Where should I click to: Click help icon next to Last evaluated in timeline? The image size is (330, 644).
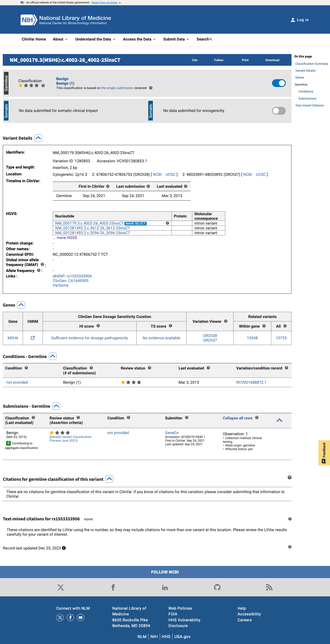[x=186, y=186]
